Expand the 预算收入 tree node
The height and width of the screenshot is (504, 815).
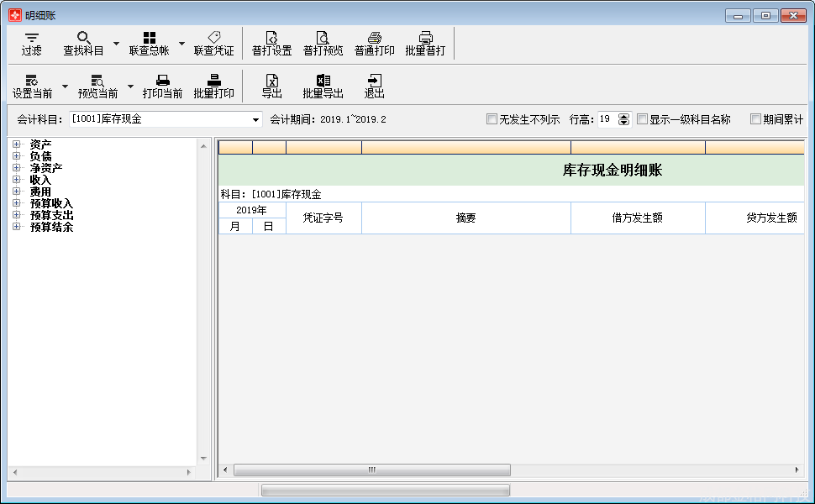click(x=16, y=203)
